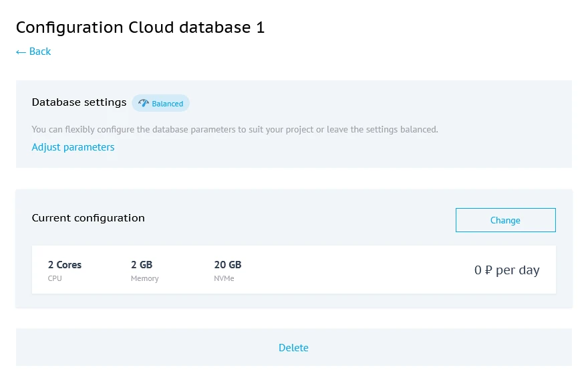Viewport: 588px width, 382px height.
Task: Click the CPU label
Action: (55, 278)
